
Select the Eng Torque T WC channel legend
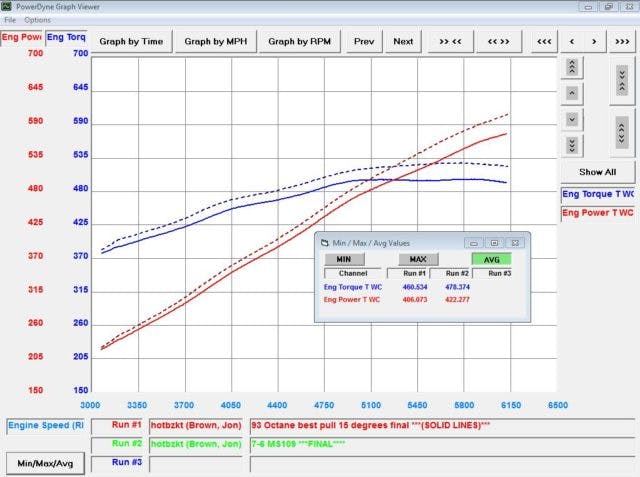point(597,195)
